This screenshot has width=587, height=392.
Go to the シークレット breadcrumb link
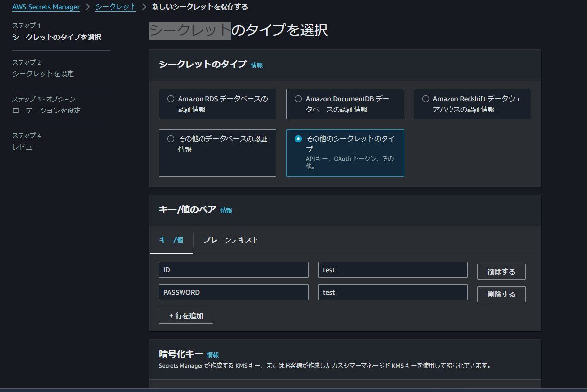pyautogui.click(x=116, y=7)
